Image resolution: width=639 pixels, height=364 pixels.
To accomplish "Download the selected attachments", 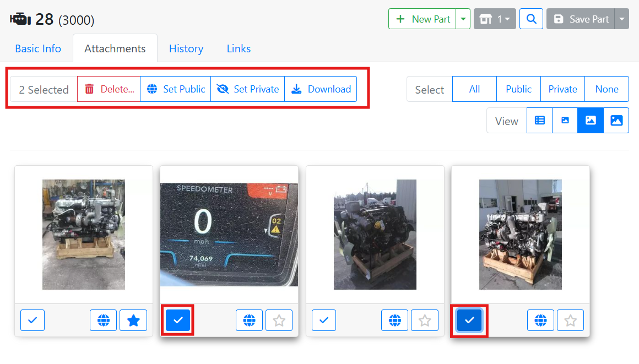I will pos(321,89).
